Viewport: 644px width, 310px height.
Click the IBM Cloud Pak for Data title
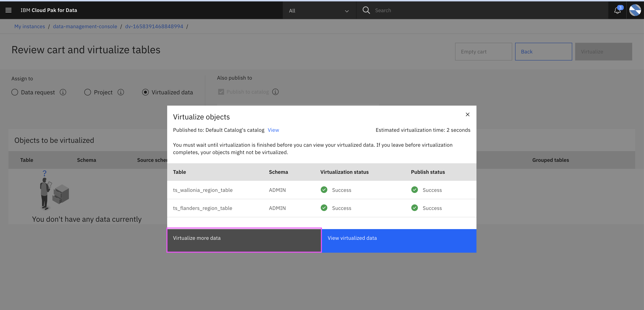(x=49, y=10)
